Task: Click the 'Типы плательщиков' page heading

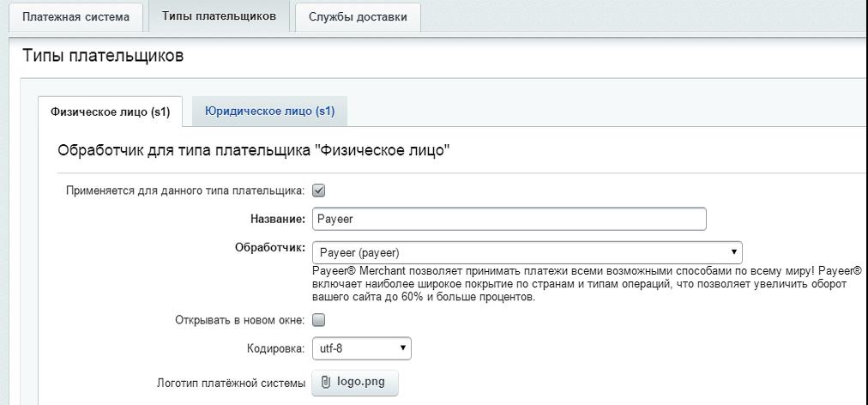Action: tap(102, 57)
